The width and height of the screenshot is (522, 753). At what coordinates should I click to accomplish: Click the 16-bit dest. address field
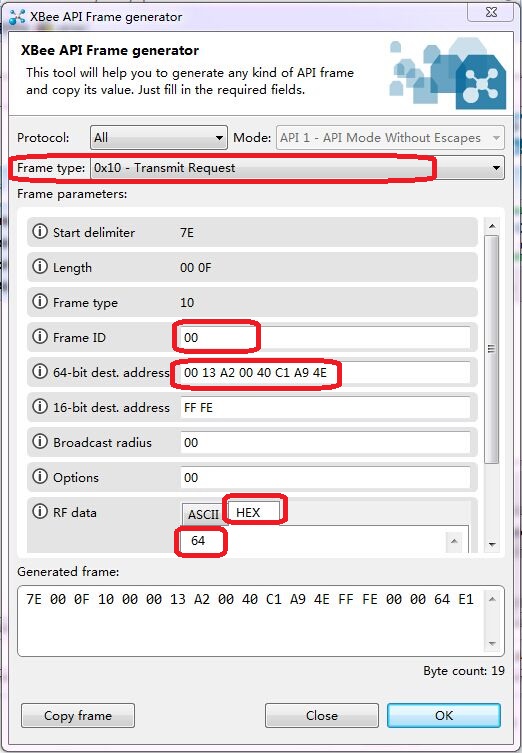coord(325,408)
